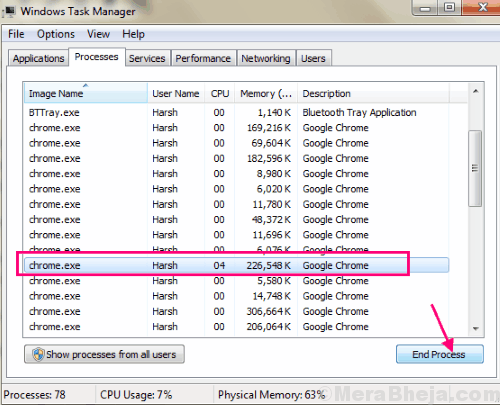Sort by Description column header
The width and height of the screenshot is (500, 405).
point(373,93)
